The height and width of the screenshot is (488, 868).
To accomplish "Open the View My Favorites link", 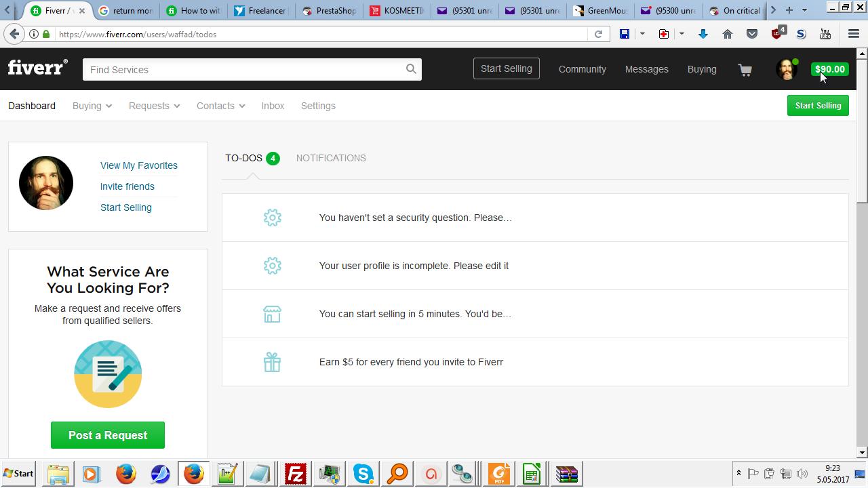I will click(x=139, y=165).
